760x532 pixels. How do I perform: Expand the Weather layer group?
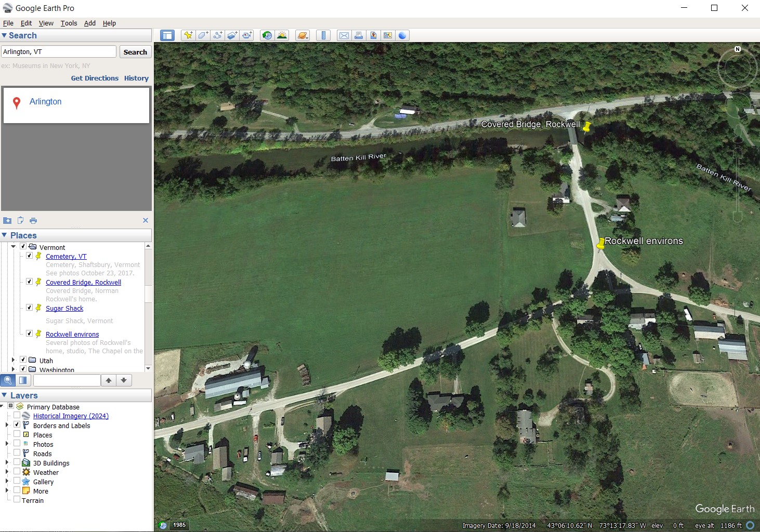7,472
